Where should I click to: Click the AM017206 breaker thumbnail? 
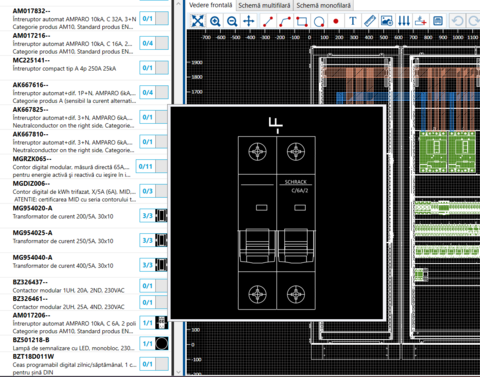click(x=161, y=323)
